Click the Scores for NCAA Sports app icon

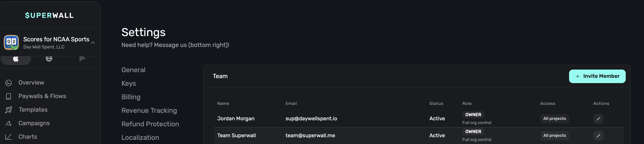coord(11,42)
